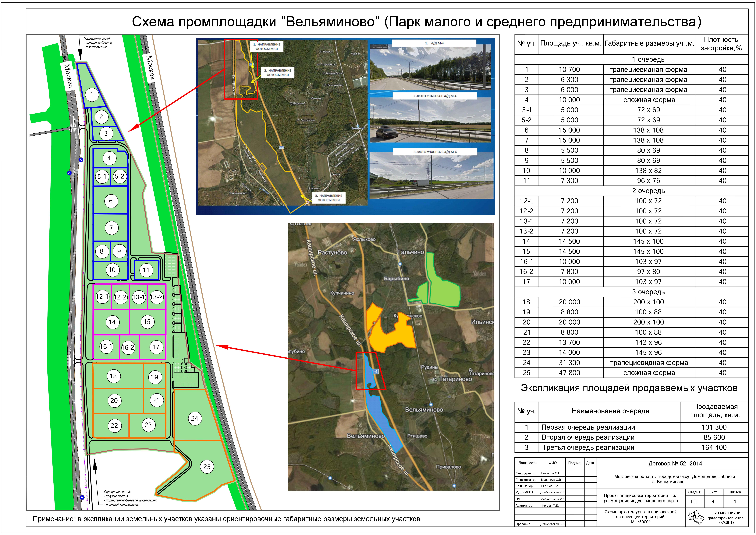Click the '6 300' area cell for plot 2
Screen dimensions: 756x535
point(571,80)
